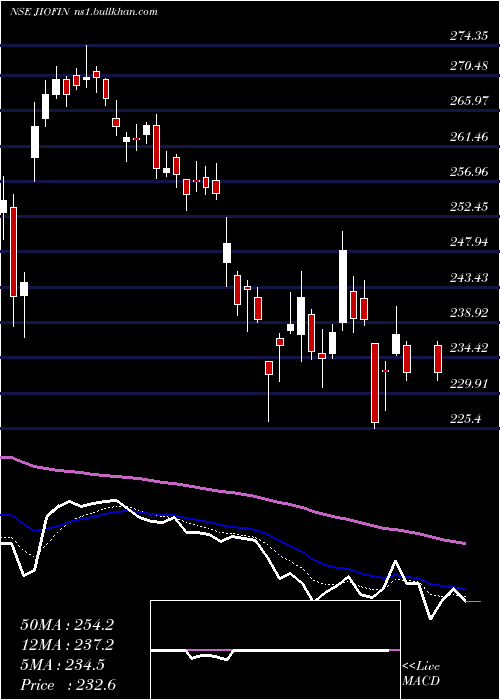Click inside the MACD indicator box

[x=275, y=650]
